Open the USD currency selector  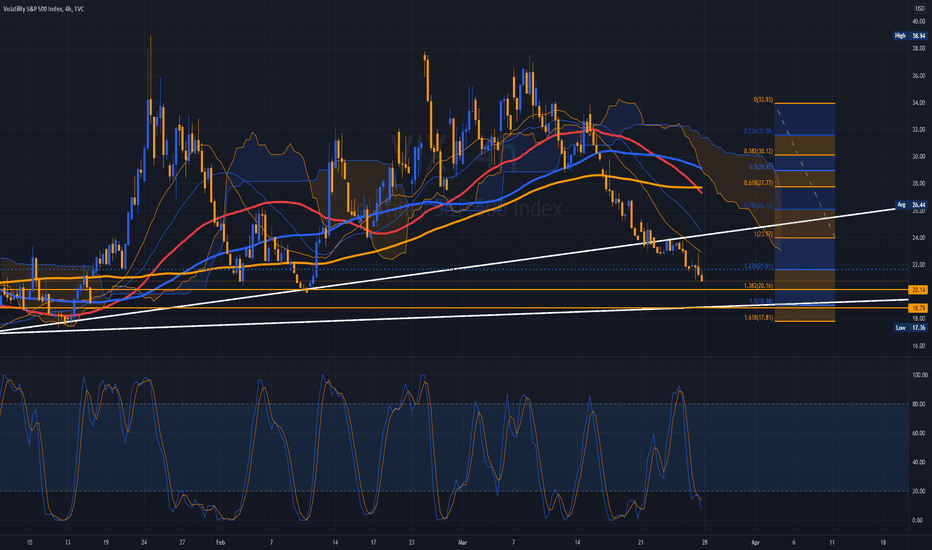(919, 9)
